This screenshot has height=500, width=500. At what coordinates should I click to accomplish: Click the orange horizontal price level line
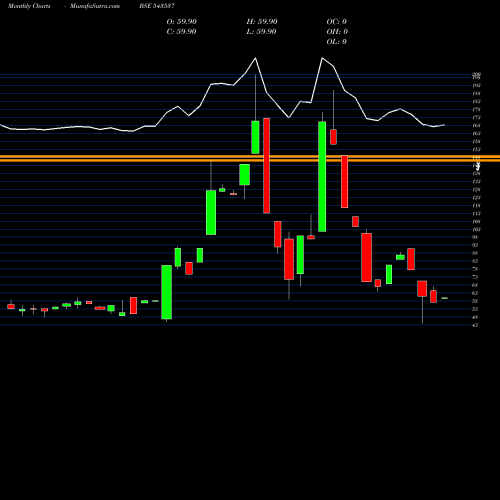pyautogui.click(x=250, y=158)
